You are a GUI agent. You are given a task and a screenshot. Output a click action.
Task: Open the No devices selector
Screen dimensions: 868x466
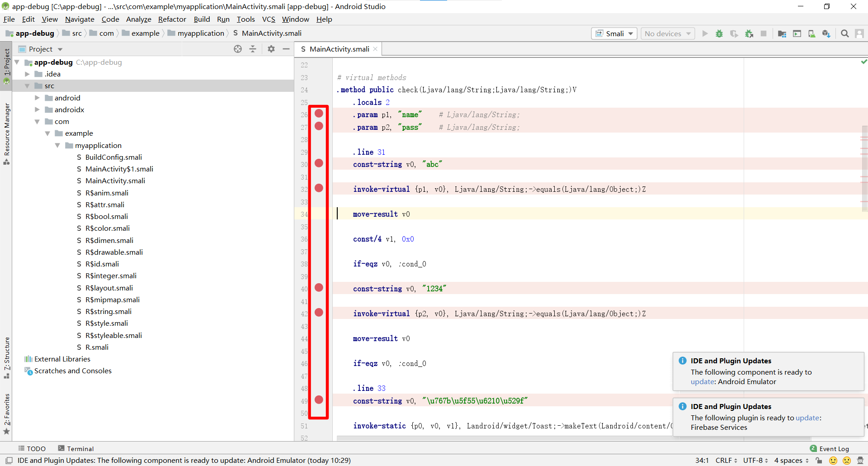coord(668,33)
